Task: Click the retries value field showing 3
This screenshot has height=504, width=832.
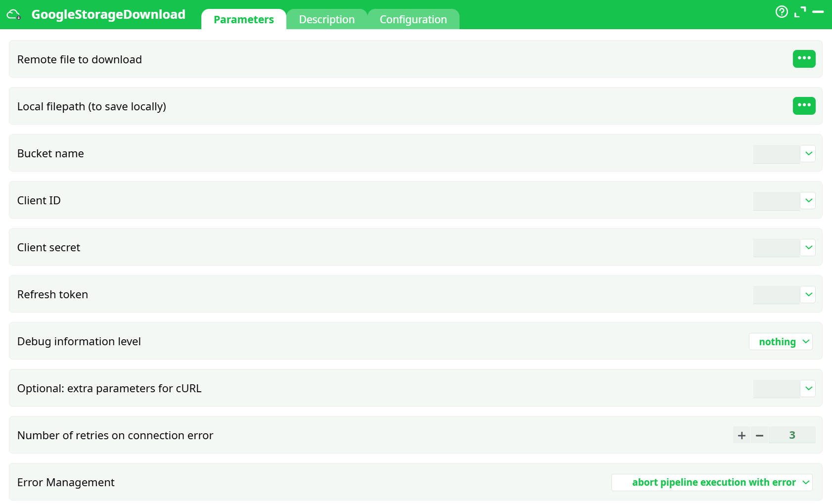Action: (792, 435)
